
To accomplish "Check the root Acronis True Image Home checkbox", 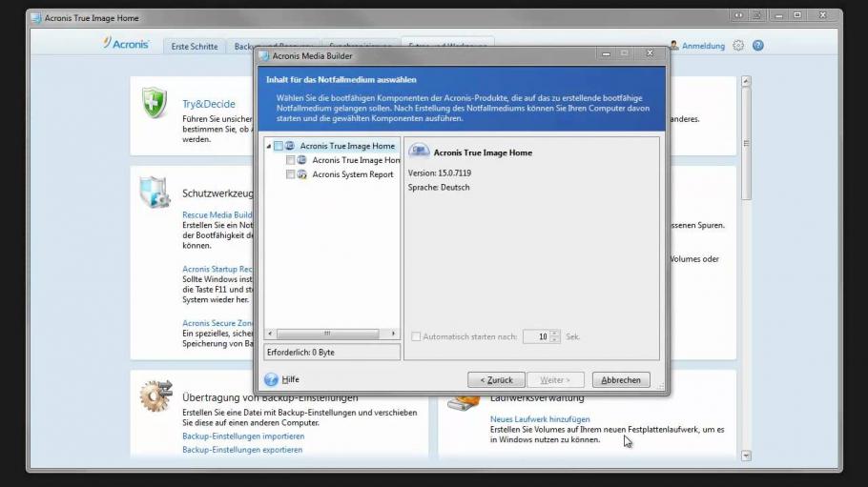I will (x=279, y=146).
